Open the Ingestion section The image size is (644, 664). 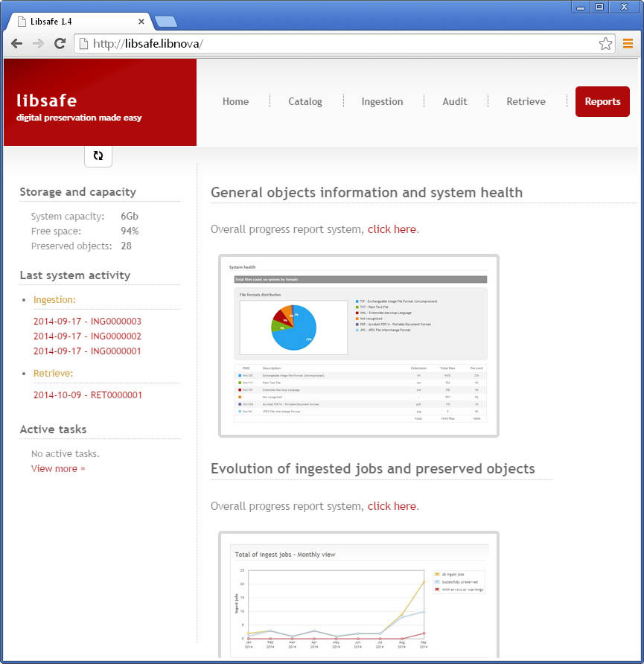click(x=383, y=102)
